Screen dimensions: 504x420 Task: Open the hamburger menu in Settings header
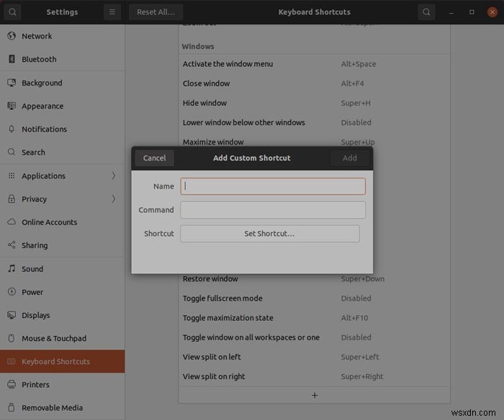[112, 12]
